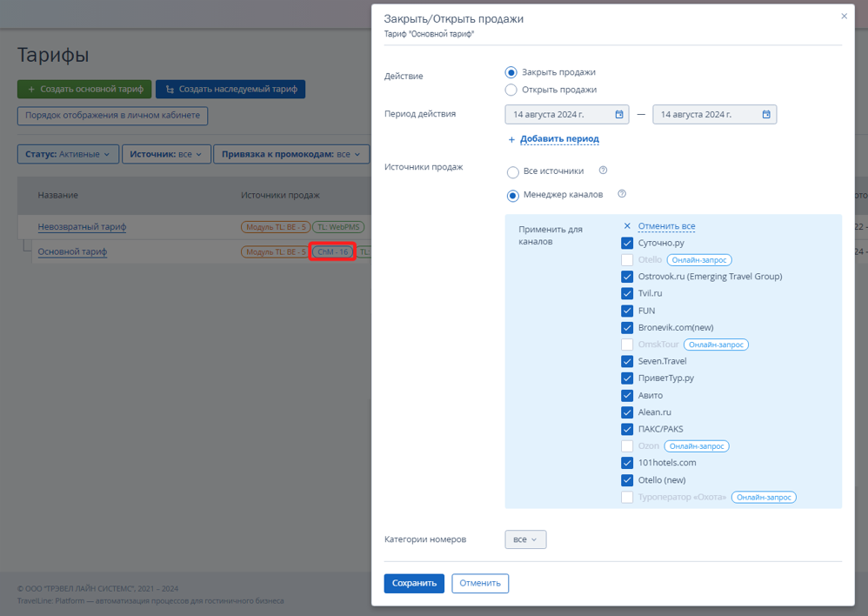Open Статус: Активные filter dropdown
868x616 pixels.
tap(68, 154)
